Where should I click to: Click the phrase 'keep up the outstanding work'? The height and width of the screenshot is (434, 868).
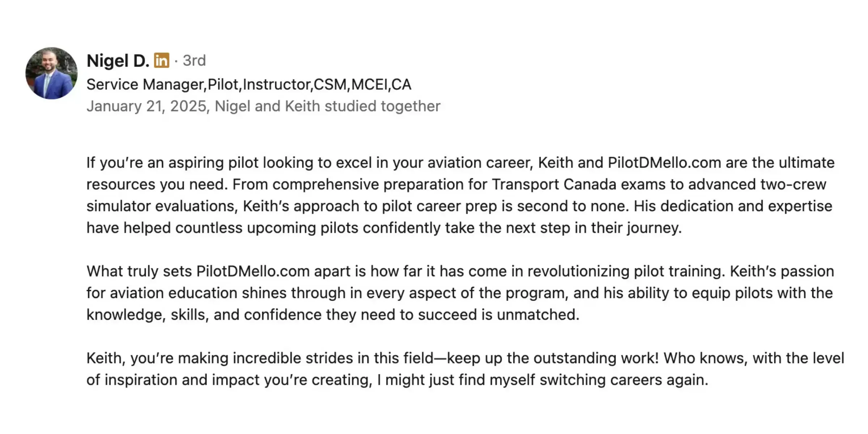[x=553, y=358]
